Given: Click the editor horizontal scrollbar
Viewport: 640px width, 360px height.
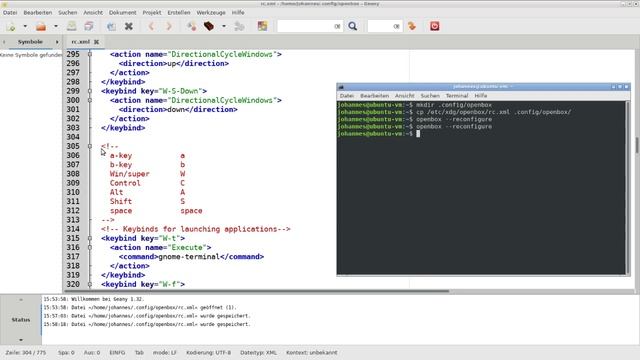Looking at the screenshot, I should coord(257,291).
